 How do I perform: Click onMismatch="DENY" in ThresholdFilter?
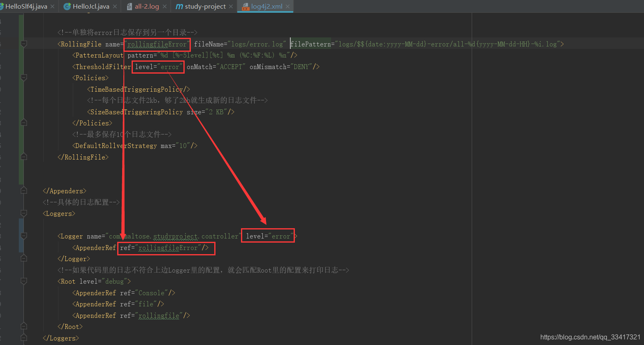point(281,67)
